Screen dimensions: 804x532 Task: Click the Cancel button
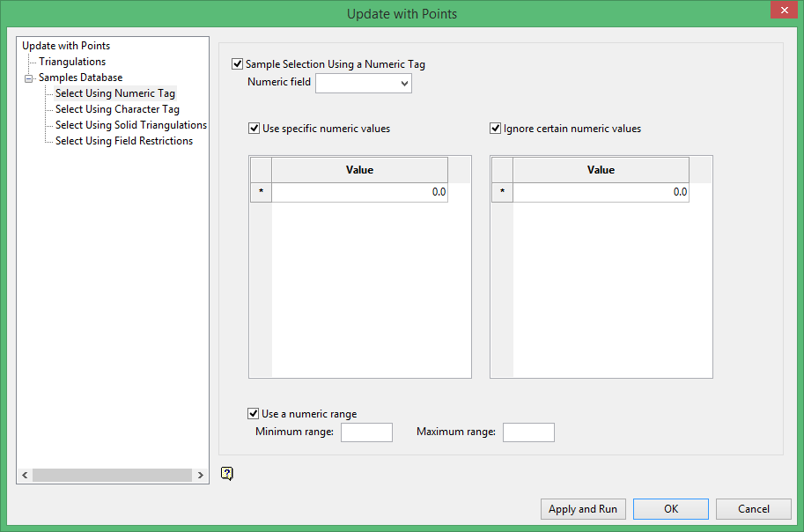(x=753, y=509)
